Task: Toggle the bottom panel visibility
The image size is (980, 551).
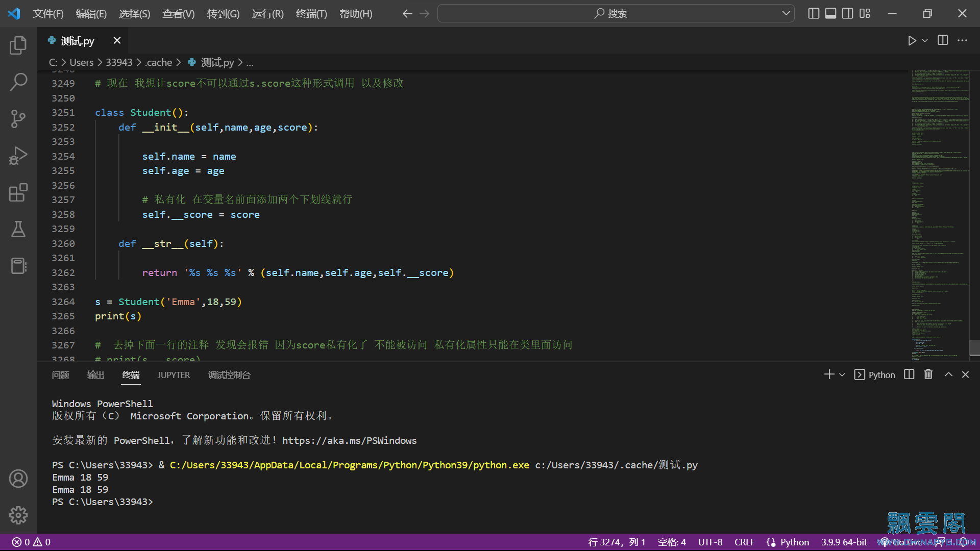Action: (830, 13)
